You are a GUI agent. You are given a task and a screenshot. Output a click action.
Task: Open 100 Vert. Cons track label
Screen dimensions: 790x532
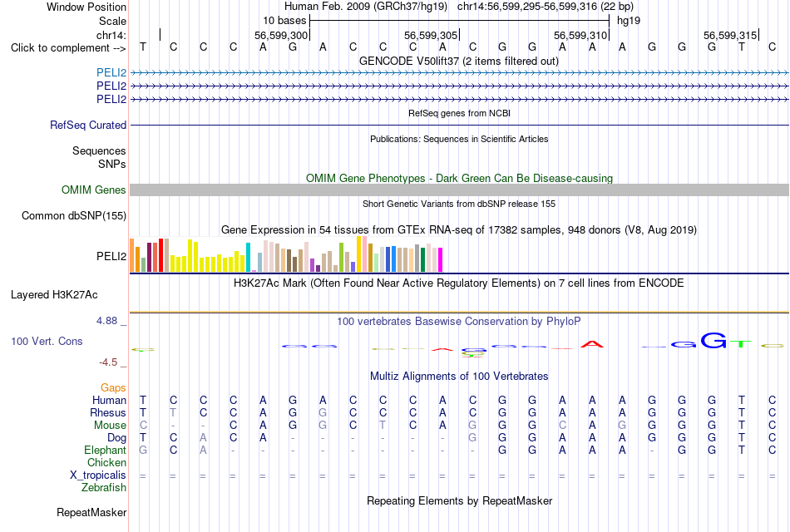[x=47, y=341]
